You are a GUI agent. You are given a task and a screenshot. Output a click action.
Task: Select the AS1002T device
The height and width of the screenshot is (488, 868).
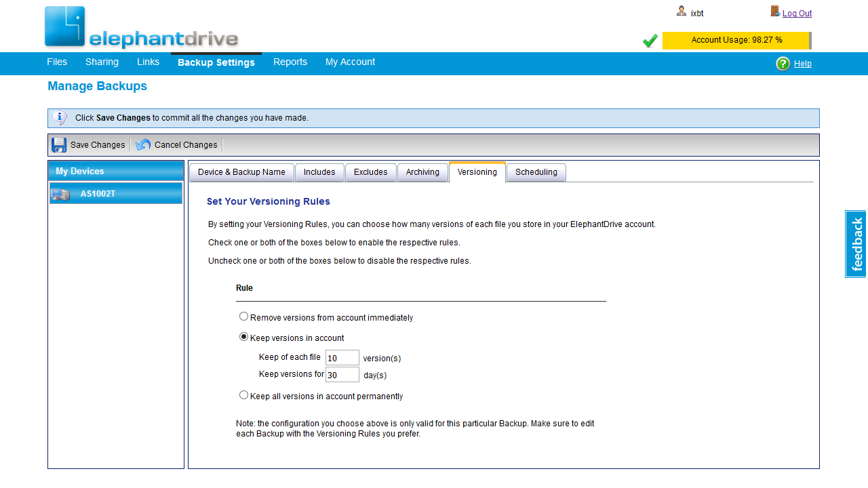pos(116,193)
